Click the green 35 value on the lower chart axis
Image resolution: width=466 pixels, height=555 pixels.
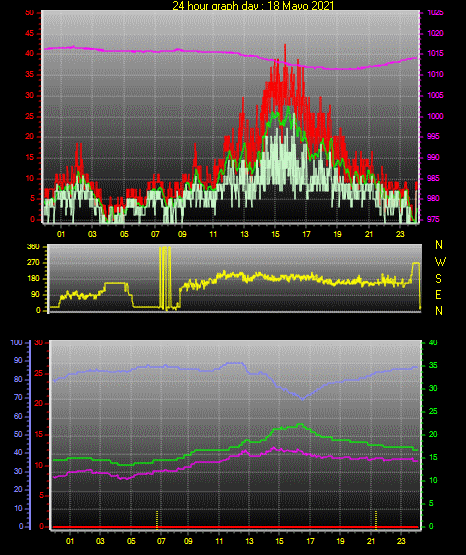(433, 366)
